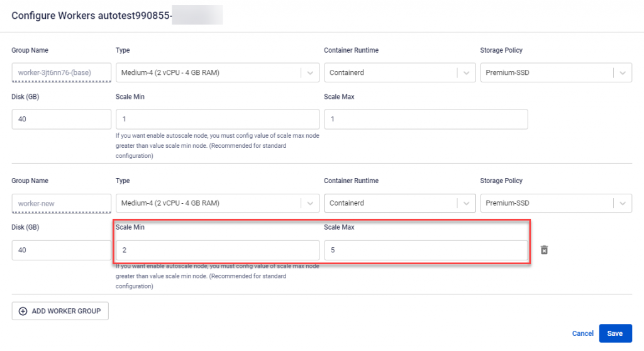Focus the Scale Min field showing value 2
The height and width of the screenshot is (351, 644).
coord(217,250)
